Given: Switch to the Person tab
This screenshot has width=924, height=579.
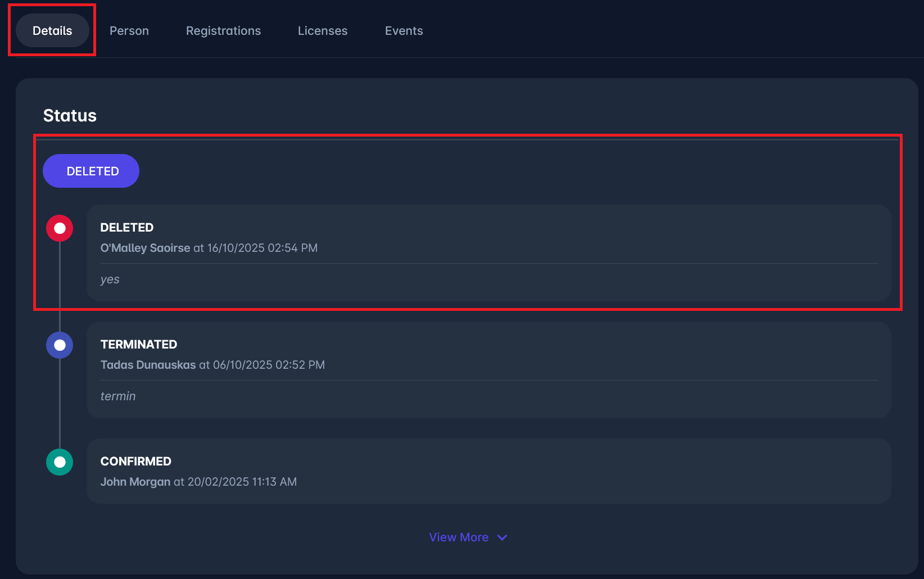Looking at the screenshot, I should coord(129,31).
